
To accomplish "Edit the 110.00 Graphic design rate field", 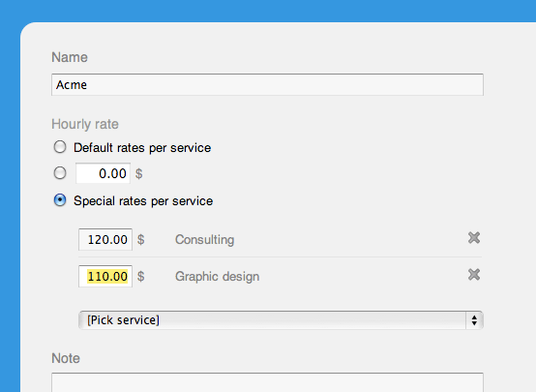I will [105, 276].
